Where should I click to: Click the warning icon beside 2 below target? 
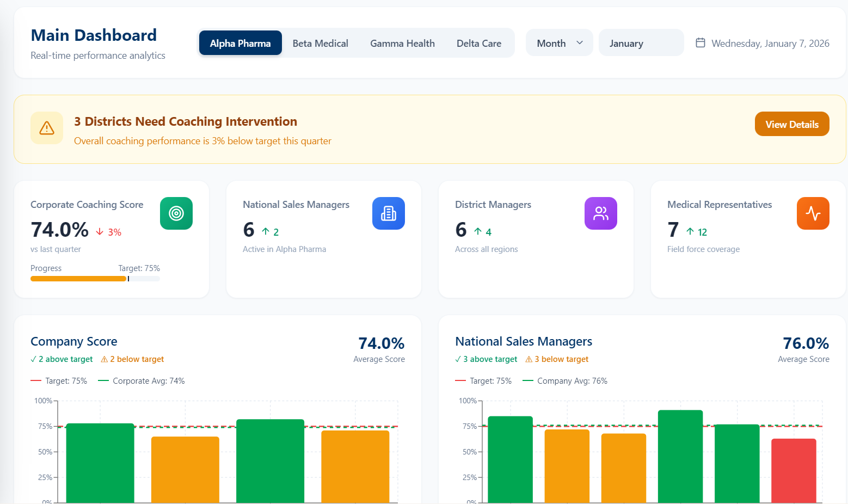point(105,360)
